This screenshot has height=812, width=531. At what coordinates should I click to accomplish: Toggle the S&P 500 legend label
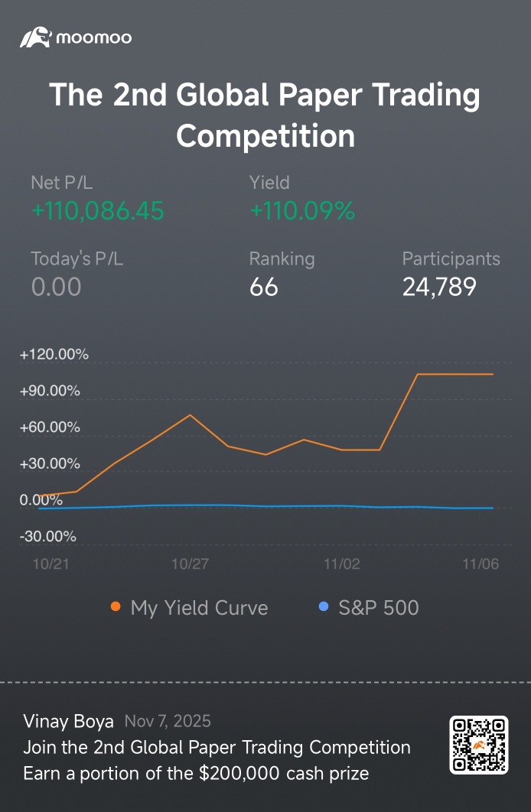378,608
